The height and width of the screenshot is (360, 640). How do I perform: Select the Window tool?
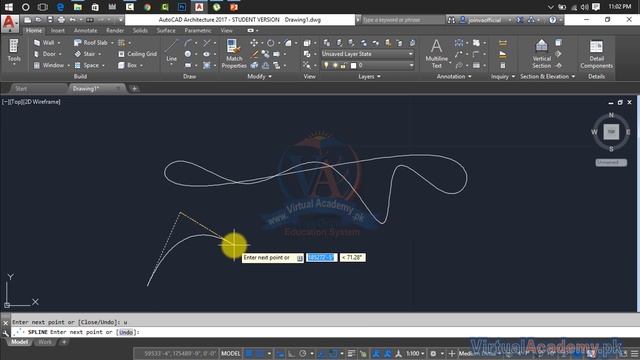[x=49, y=65]
